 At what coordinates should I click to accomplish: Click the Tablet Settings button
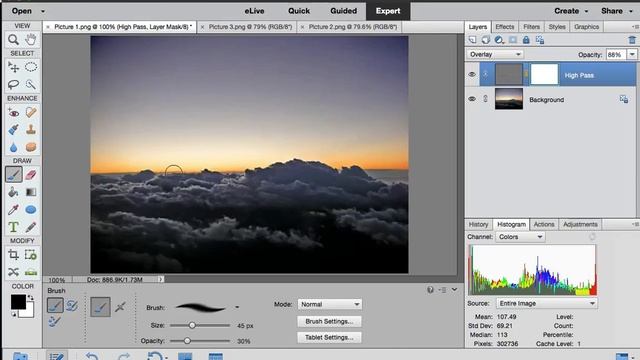[329, 338]
